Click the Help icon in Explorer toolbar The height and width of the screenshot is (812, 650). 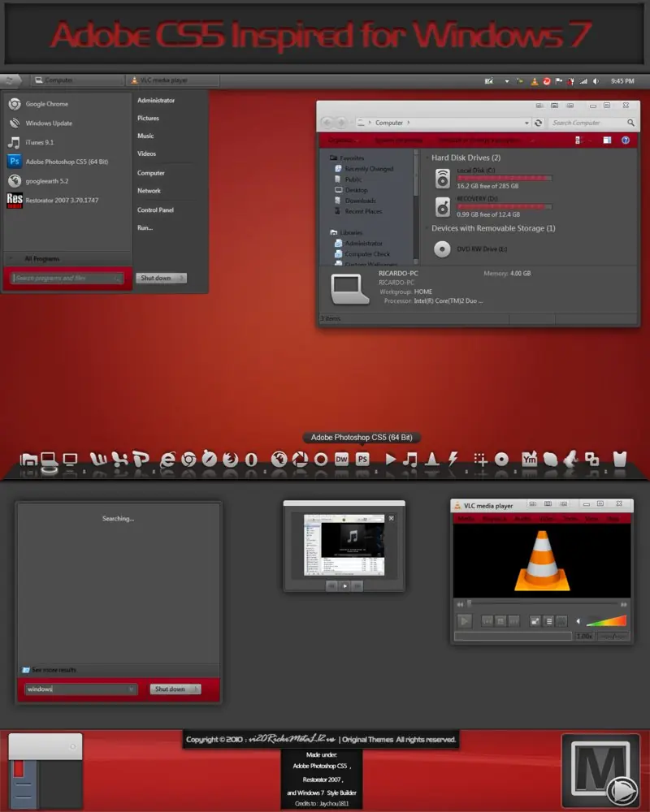[x=626, y=140]
